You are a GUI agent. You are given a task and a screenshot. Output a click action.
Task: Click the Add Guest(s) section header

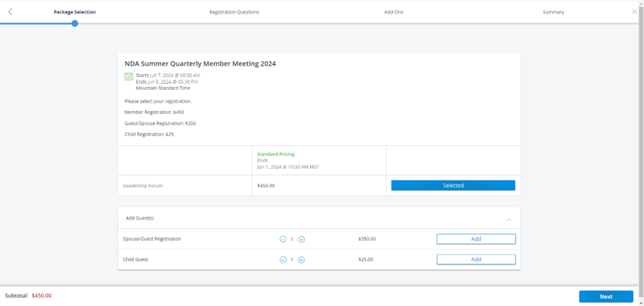coord(140,218)
